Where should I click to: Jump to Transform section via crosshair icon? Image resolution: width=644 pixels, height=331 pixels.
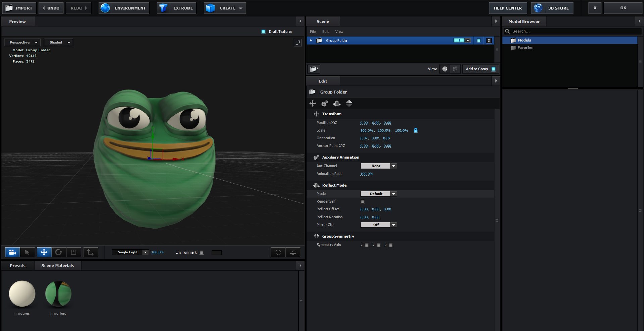[x=313, y=103]
